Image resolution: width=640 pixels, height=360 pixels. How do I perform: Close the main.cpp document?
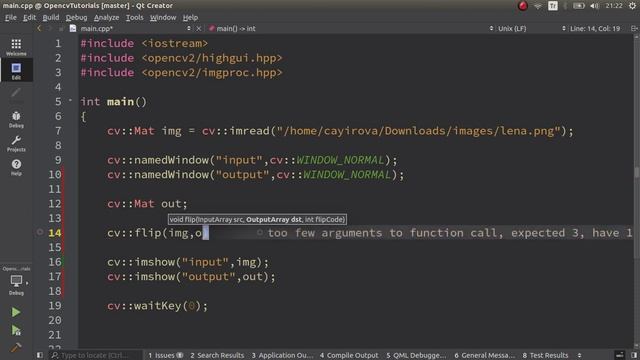coord(199,29)
